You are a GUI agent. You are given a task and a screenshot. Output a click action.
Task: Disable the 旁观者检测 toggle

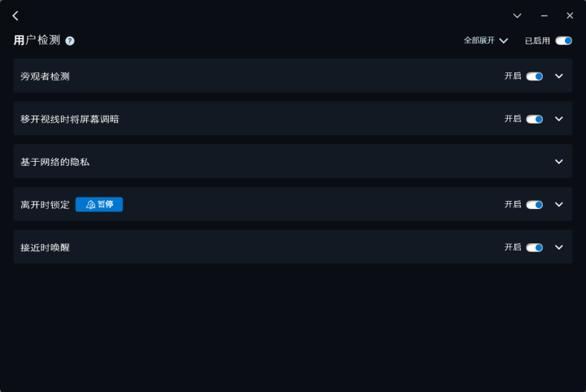coord(535,76)
